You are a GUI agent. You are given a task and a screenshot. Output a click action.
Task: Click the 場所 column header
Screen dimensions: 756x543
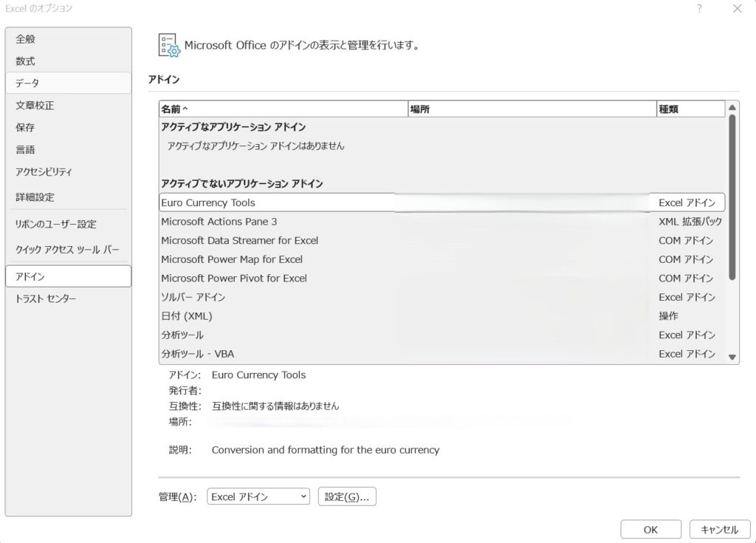(532, 109)
